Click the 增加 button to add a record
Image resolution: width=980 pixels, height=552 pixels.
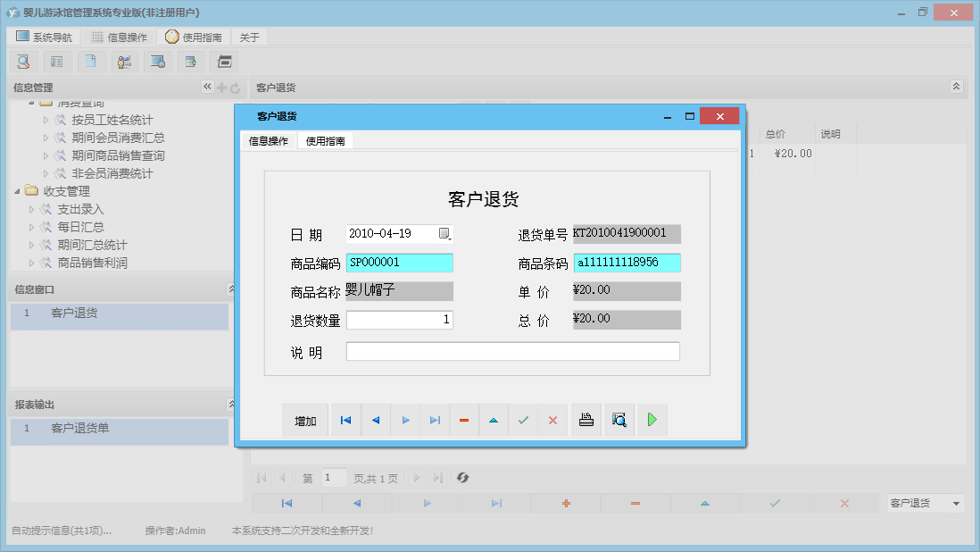point(305,420)
